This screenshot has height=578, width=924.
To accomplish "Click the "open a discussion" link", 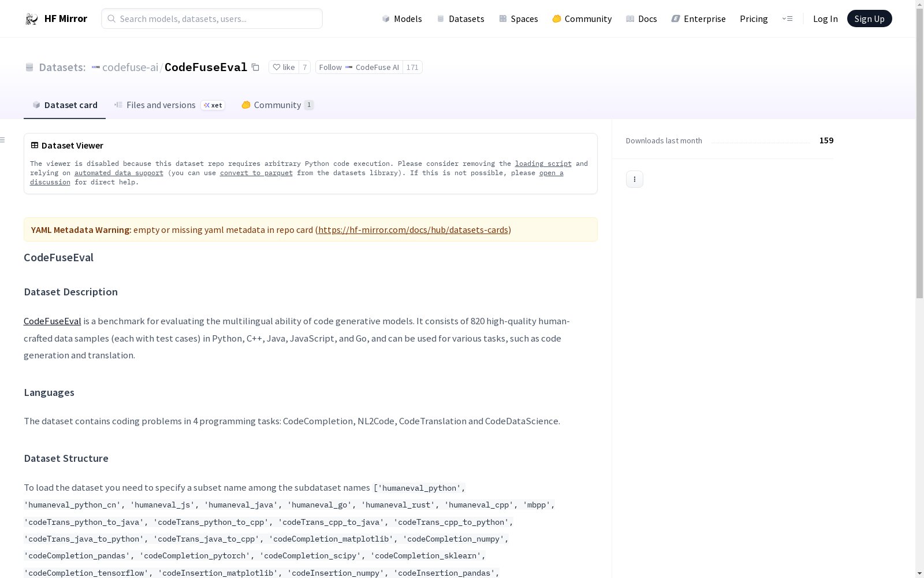I will tap(551, 173).
